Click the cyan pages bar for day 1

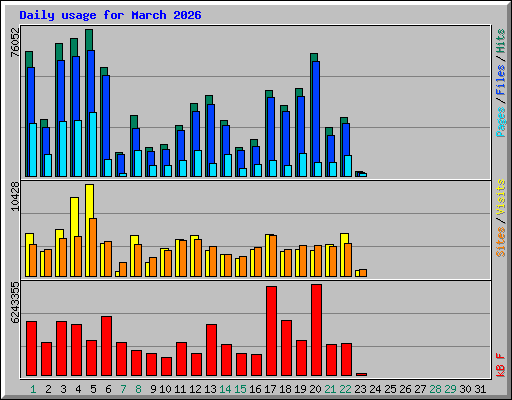click(x=33, y=150)
